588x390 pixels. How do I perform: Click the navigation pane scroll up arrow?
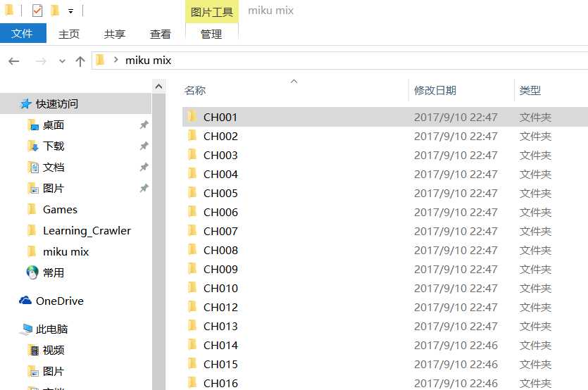[x=158, y=87]
